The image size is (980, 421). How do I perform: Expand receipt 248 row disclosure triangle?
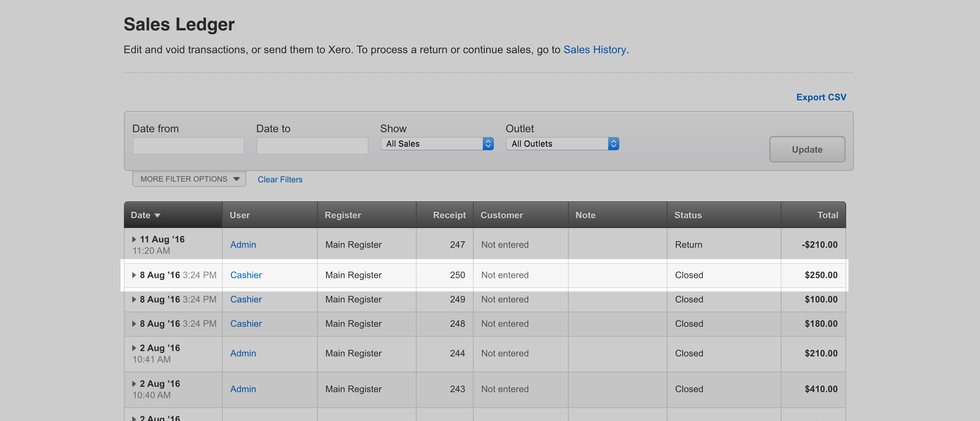click(x=134, y=324)
